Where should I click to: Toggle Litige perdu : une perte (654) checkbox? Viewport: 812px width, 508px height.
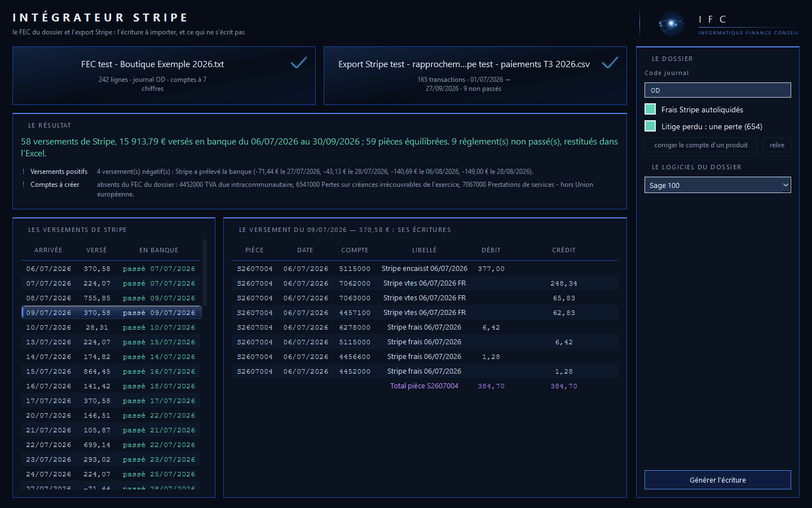(650, 126)
